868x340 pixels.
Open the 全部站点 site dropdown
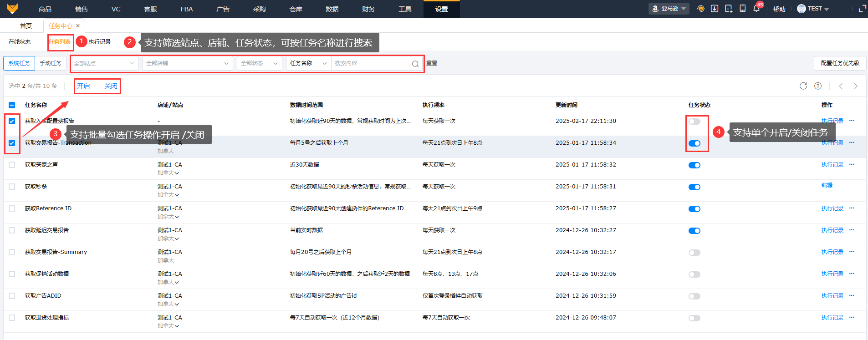click(104, 63)
